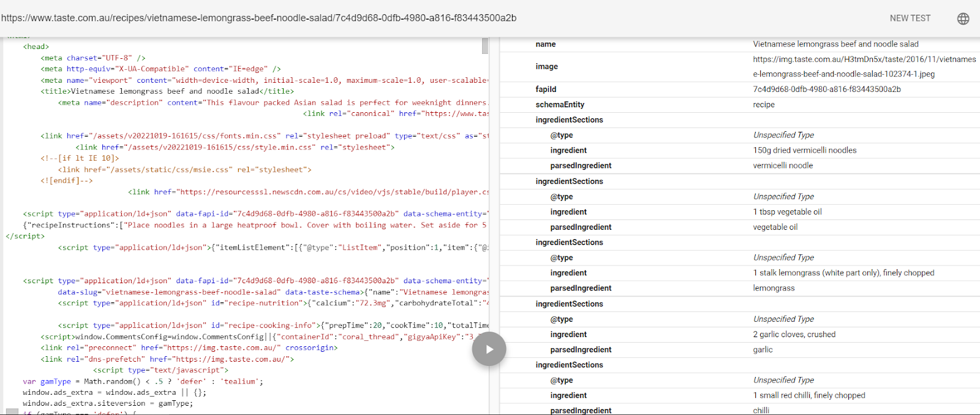Click the parsedIngredient 'vermicelli noodle' value
This screenshot has height=415, width=980.
point(783,166)
